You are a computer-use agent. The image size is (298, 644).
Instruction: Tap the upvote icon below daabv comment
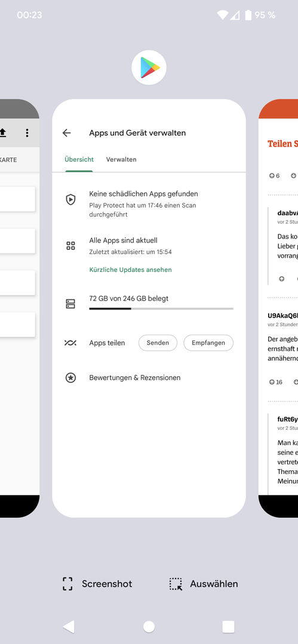[281, 278]
